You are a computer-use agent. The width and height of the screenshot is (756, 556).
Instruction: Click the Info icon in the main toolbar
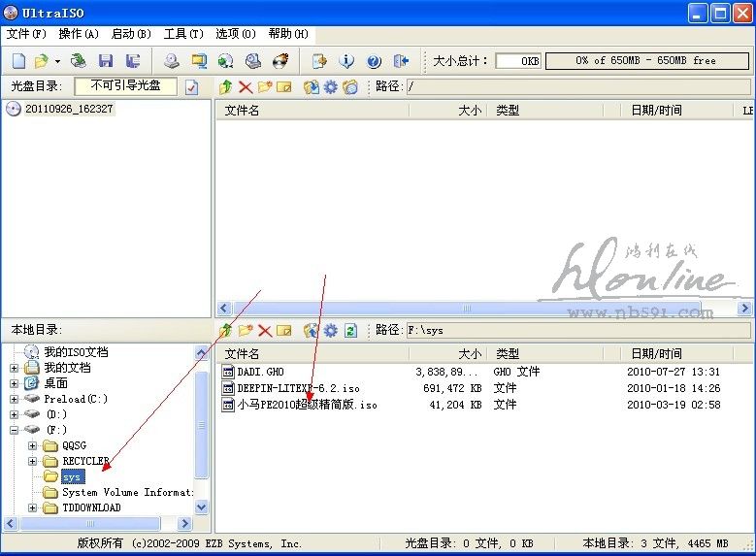click(x=346, y=61)
